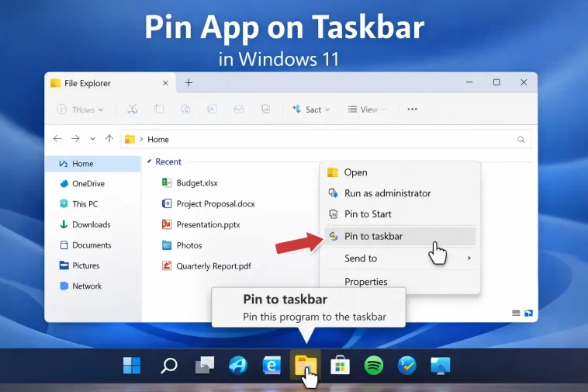Viewport: 588px width, 392px height.
Task: Click the Rename icon in toolbar
Action: pos(212,109)
